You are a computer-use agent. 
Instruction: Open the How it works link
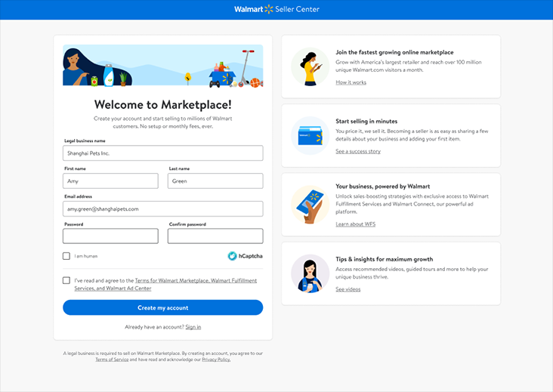(351, 82)
